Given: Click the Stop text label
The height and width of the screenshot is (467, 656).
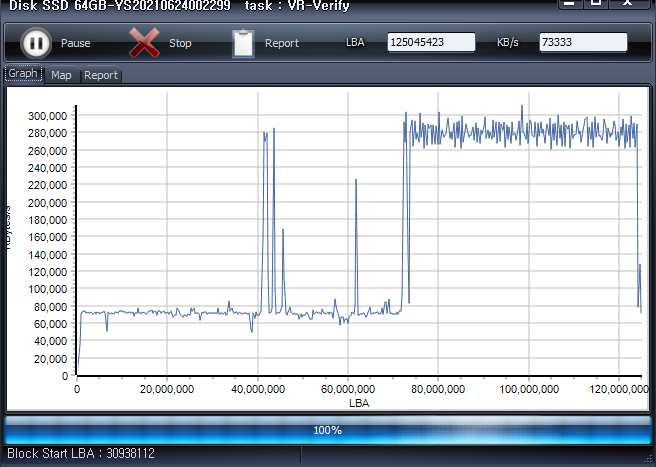Looking at the screenshot, I should pos(180,44).
